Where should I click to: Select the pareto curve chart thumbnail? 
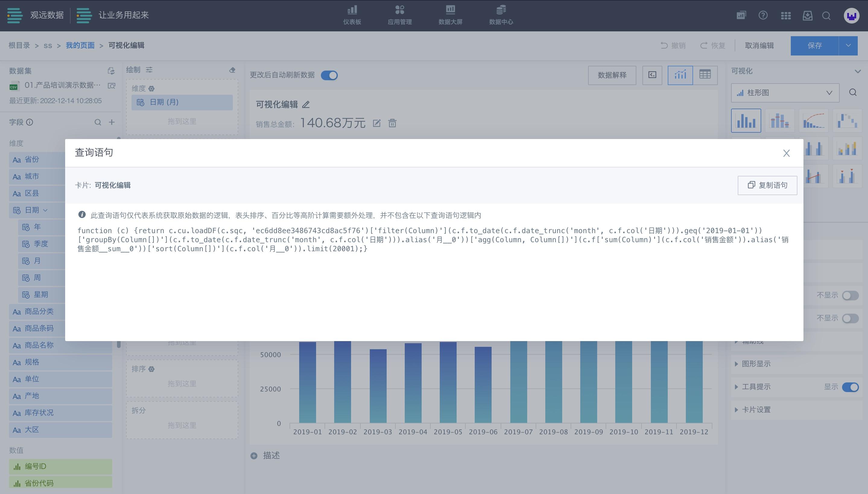click(x=813, y=120)
